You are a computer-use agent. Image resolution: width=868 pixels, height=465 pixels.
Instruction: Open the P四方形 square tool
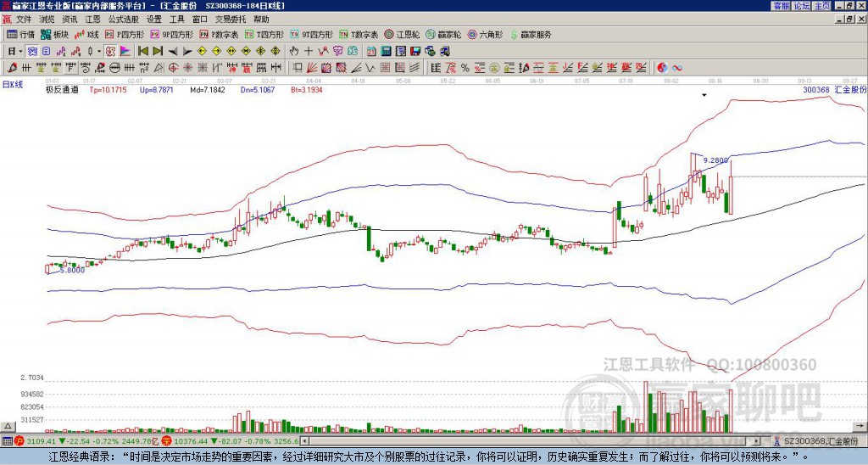click(125, 34)
